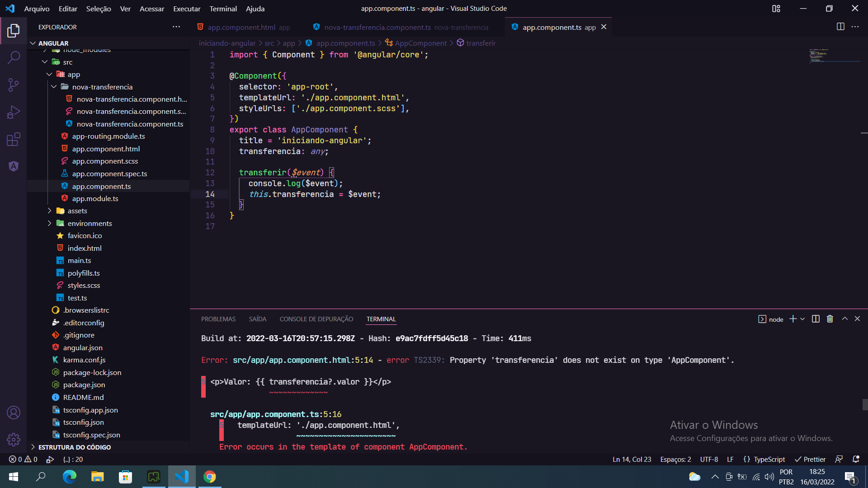
Task: Open app-routing.module.ts in explorer
Action: pyautogui.click(x=108, y=136)
